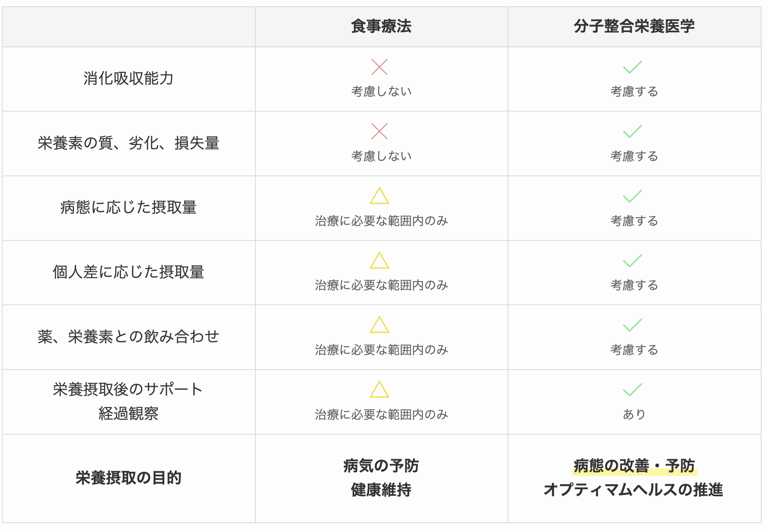Image resolution: width=767 pixels, height=532 pixels.
Task: Click the red X icon in 消化吸収能力 row
Action: [x=379, y=67]
